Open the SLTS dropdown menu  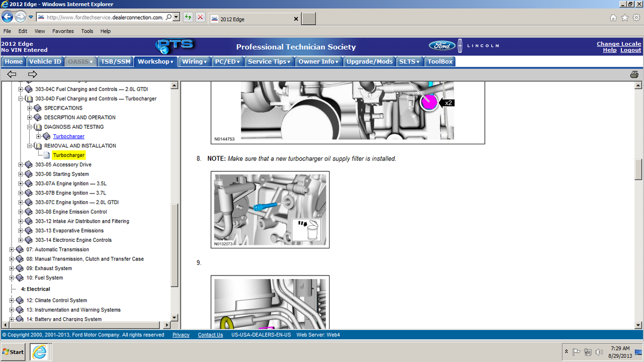pyautogui.click(x=409, y=62)
